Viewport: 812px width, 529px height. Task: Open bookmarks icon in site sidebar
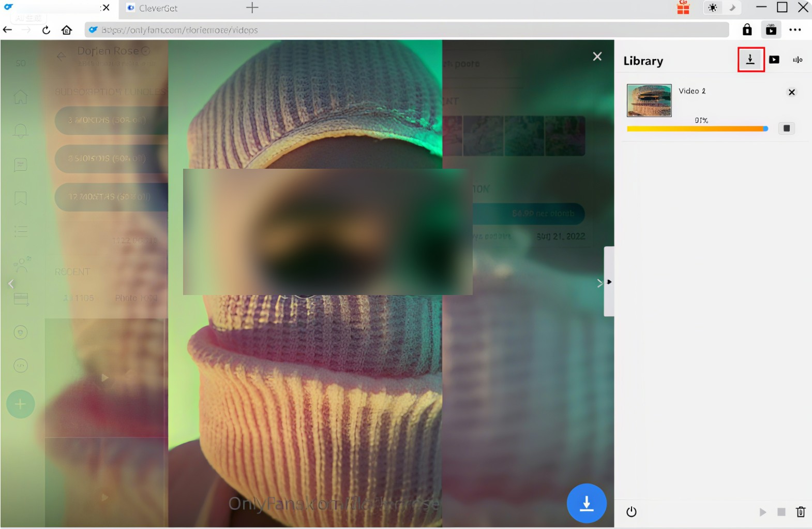[21, 198]
